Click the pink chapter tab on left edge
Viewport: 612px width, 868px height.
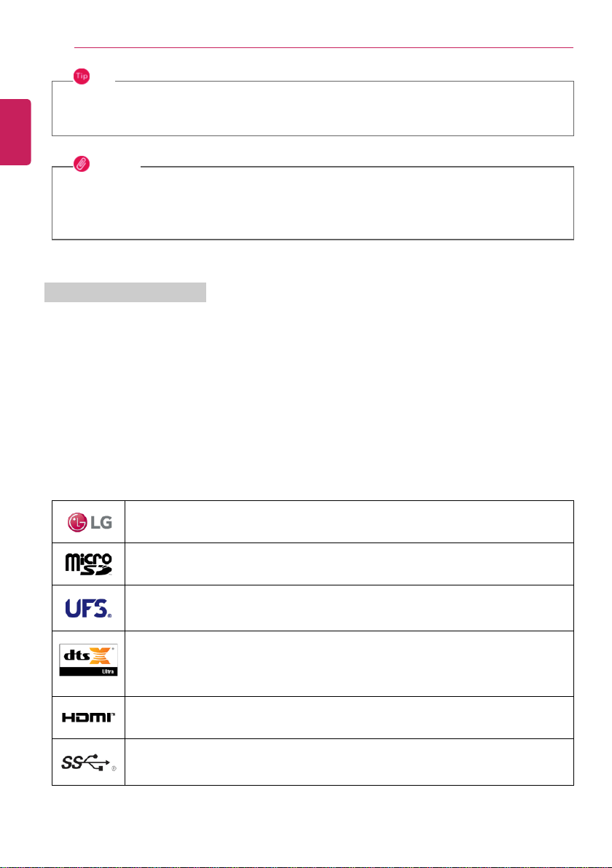(x=15, y=132)
